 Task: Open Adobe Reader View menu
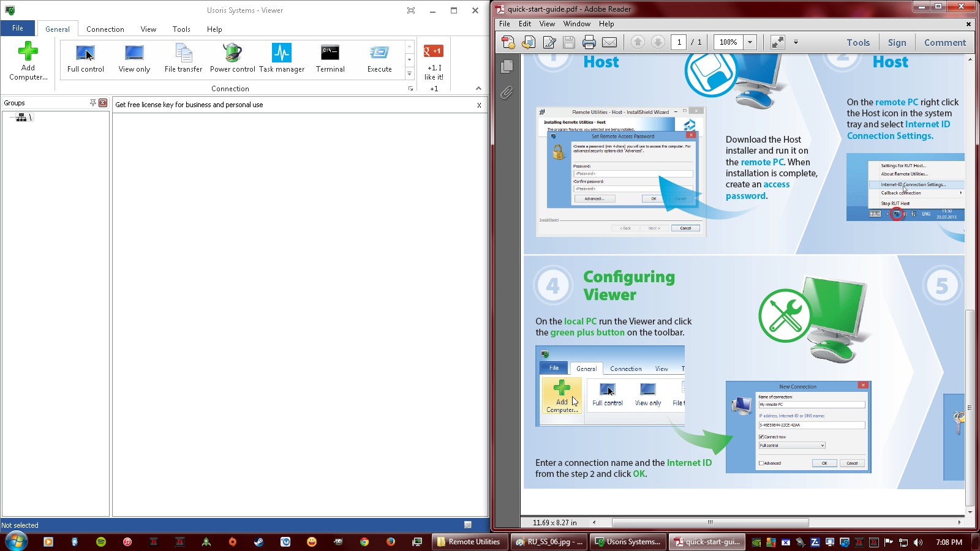click(547, 24)
